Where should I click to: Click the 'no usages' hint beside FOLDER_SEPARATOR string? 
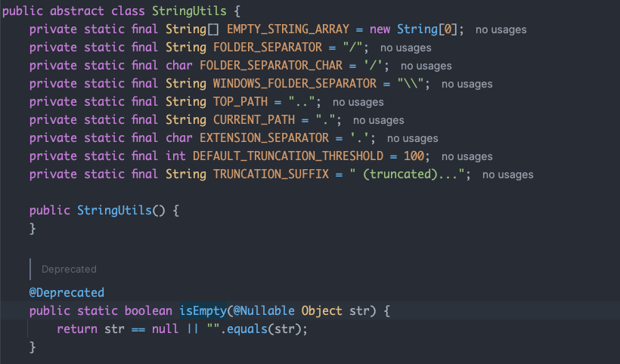(406, 48)
